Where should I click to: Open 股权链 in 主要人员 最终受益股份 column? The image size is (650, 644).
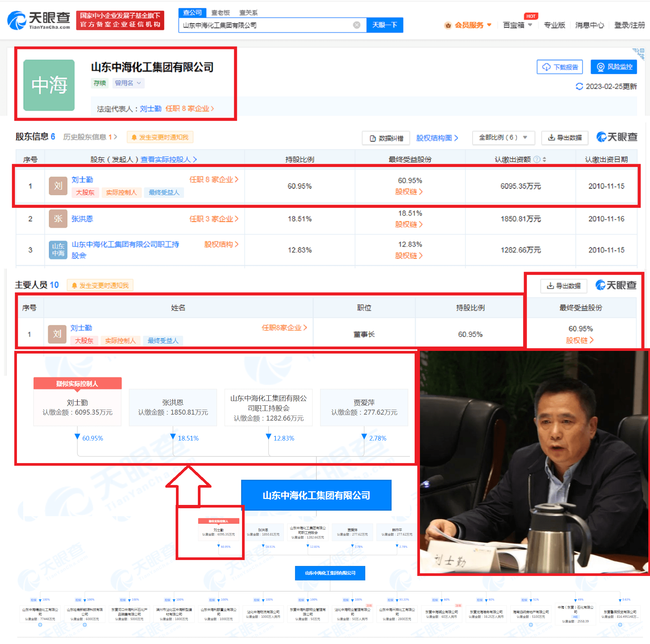coord(580,340)
